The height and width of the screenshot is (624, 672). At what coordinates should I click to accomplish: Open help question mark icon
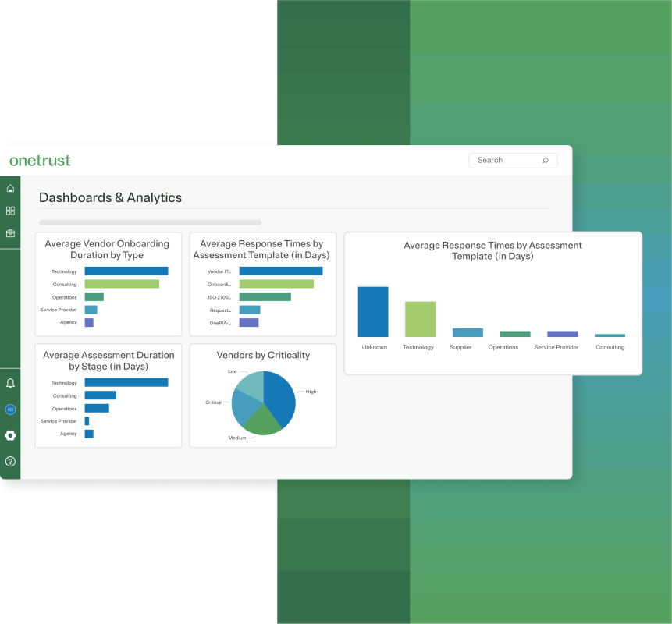[10, 461]
